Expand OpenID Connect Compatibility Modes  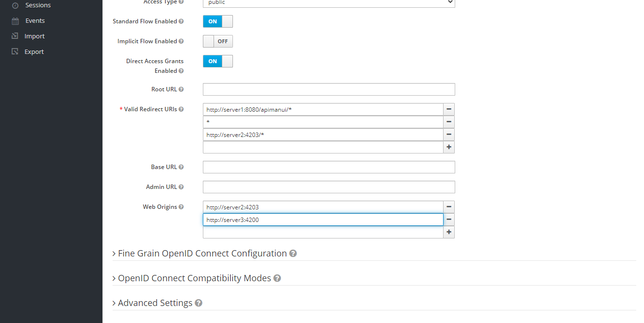(194, 278)
